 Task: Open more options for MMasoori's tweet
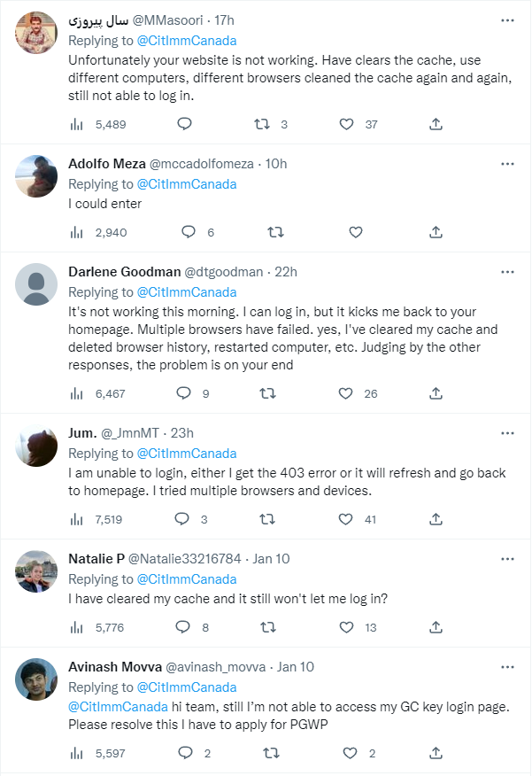(x=508, y=20)
